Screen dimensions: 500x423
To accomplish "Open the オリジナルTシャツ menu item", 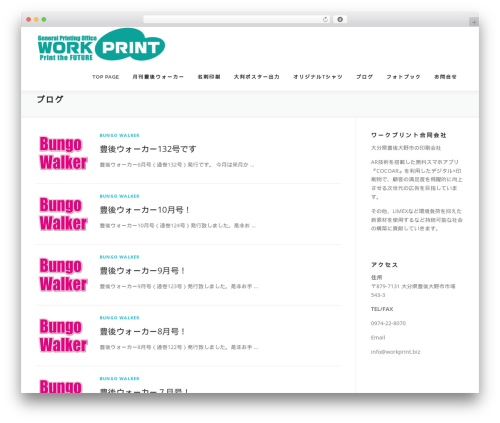I will [318, 77].
